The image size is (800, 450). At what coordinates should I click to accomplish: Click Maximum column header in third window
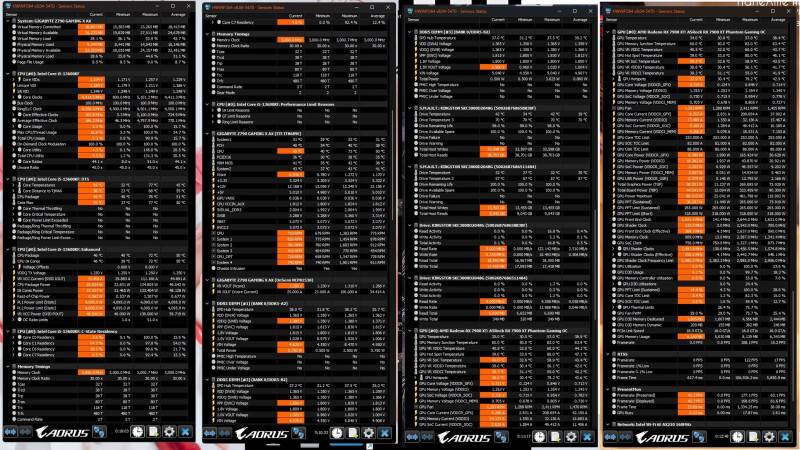552,19
